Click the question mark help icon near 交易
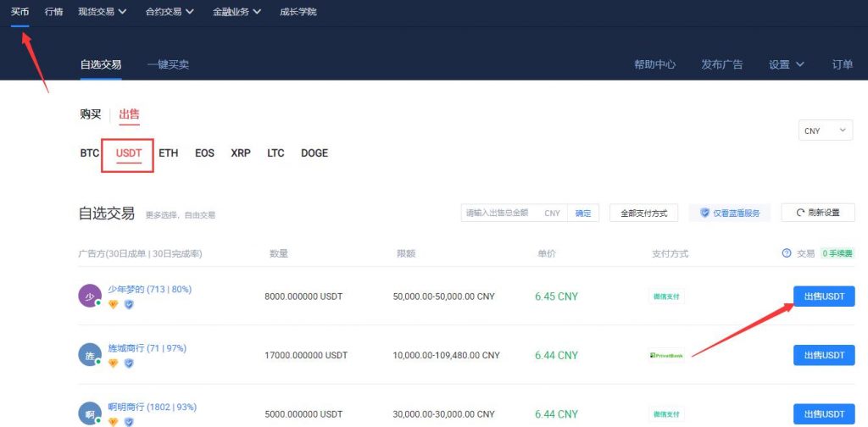This screenshot has width=868, height=427. pyautogui.click(x=786, y=253)
